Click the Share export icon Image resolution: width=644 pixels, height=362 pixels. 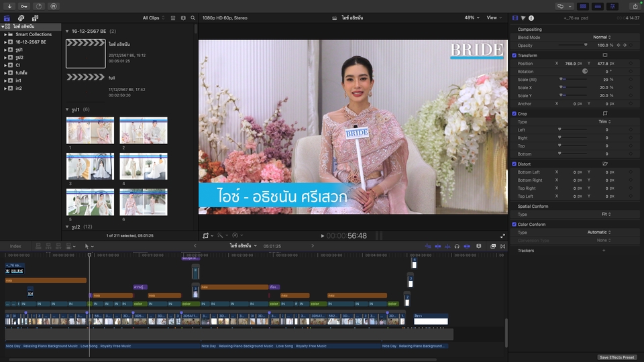pyautogui.click(x=635, y=6)
